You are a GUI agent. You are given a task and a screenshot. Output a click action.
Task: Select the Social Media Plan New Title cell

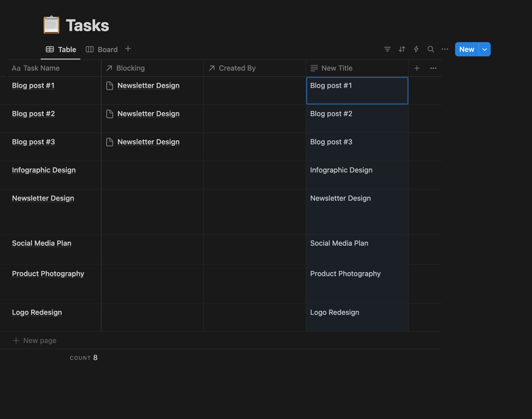[x=357, y=249]
